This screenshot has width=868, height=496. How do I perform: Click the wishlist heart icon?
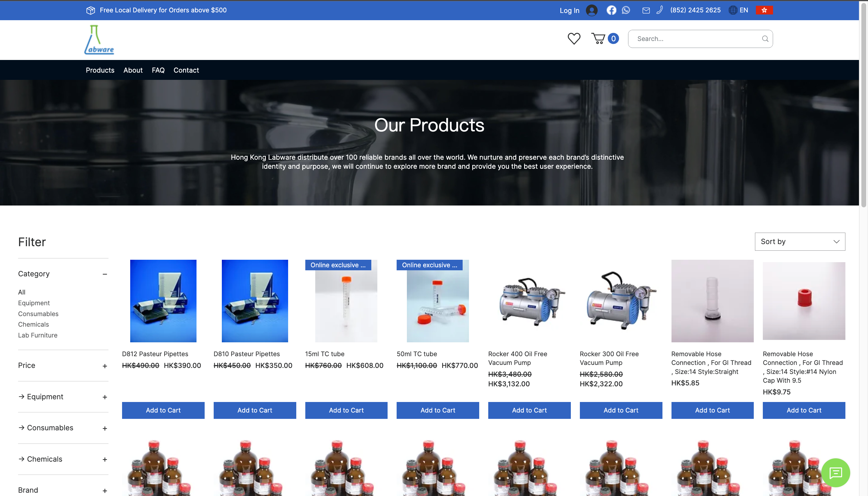[x=574, y=39]
